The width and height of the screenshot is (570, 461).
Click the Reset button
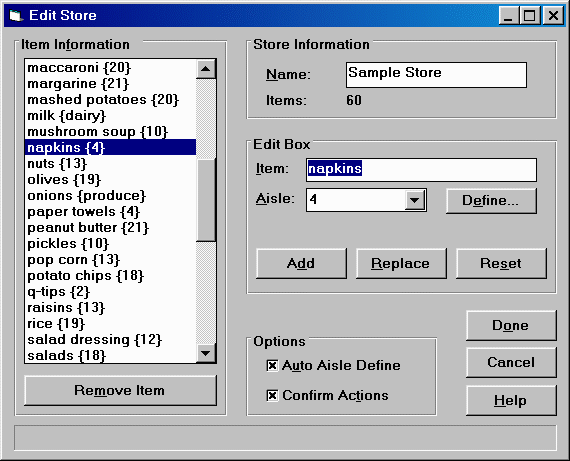coord(501,263)
